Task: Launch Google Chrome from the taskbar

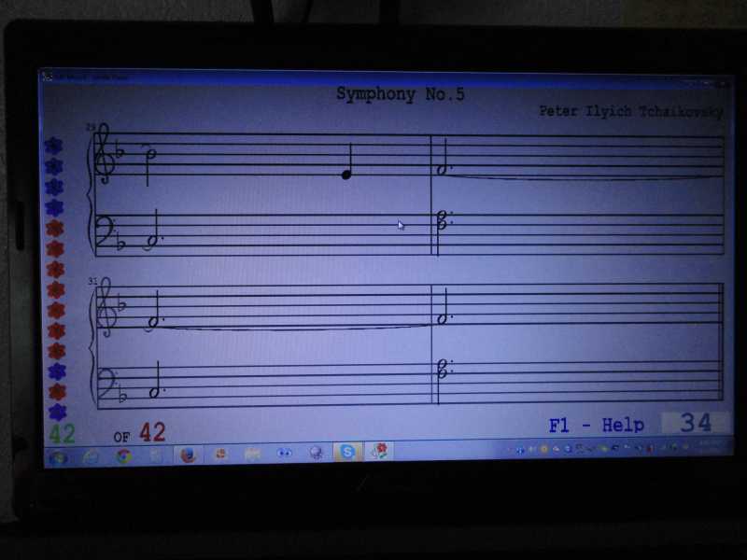Action: click(124, 456)
